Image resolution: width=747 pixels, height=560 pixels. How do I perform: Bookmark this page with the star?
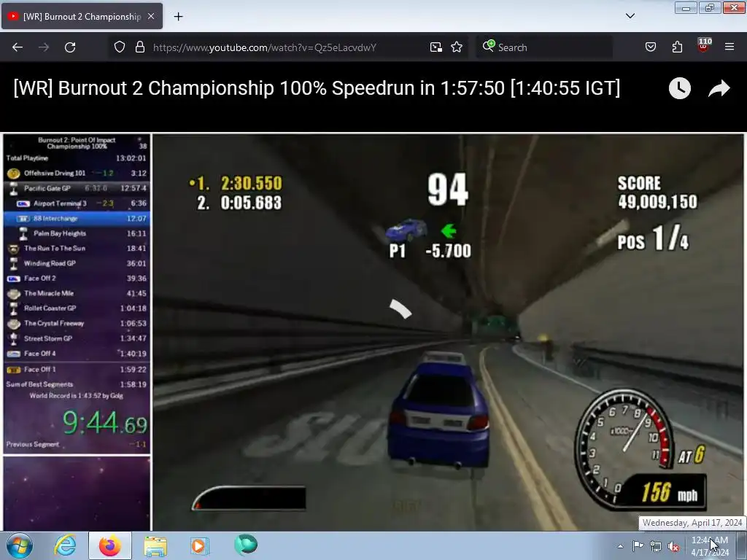click(x=457, y=47)
